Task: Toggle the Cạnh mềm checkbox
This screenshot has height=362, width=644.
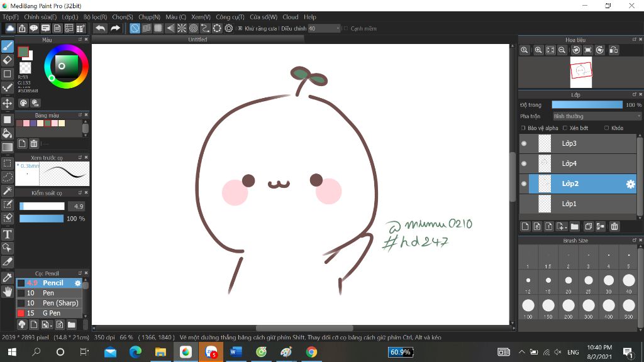Action: point(346,28)
